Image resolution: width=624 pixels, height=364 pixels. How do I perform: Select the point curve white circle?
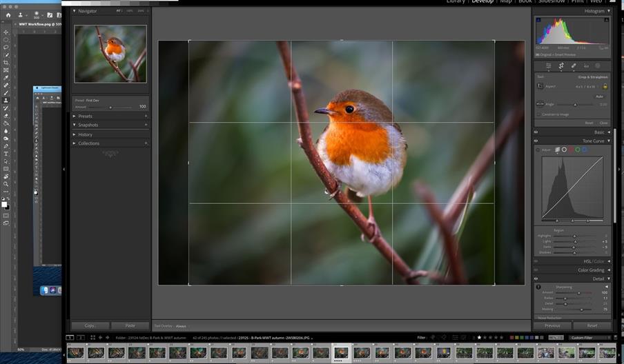point(564,150)
